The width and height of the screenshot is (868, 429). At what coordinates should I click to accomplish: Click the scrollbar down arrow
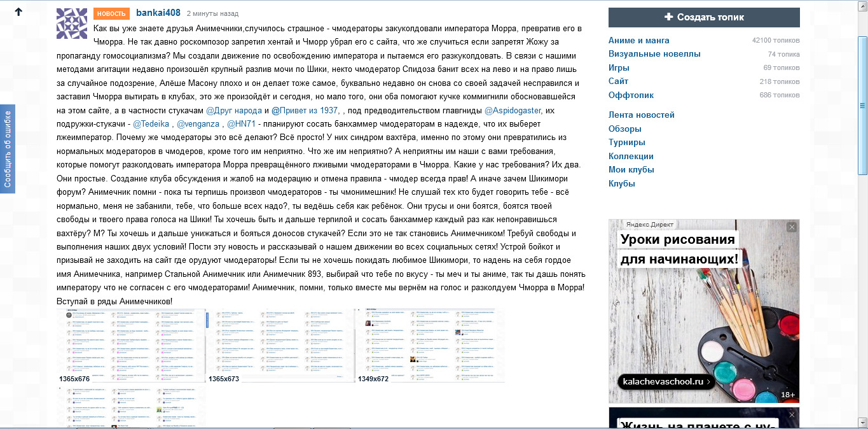[863, 424]
